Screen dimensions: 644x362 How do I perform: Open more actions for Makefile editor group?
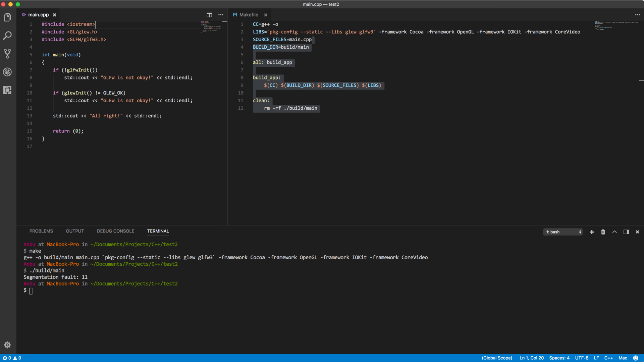(637, 15)
